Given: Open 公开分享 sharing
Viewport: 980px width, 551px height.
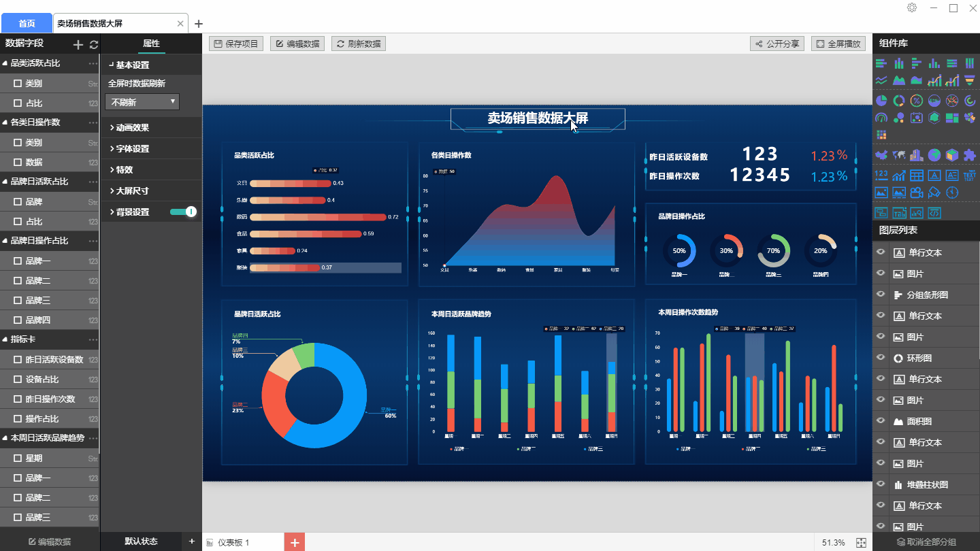Looking at the screenshot, I should coord(777,44).
